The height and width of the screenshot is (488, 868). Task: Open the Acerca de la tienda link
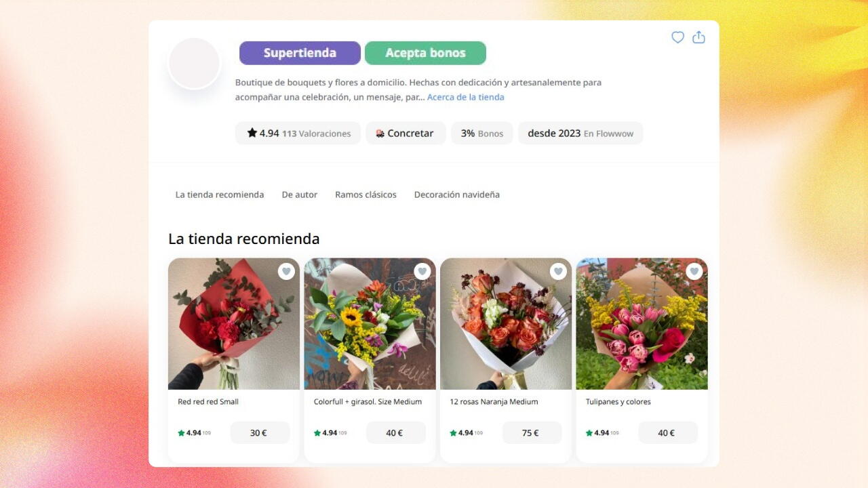[x=465, y=97]
